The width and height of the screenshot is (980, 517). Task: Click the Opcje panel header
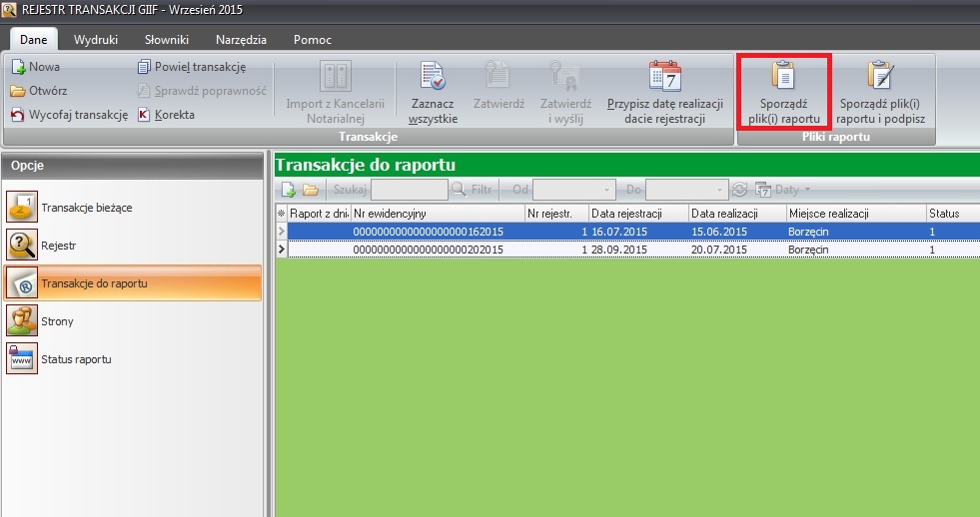(133, 166)
